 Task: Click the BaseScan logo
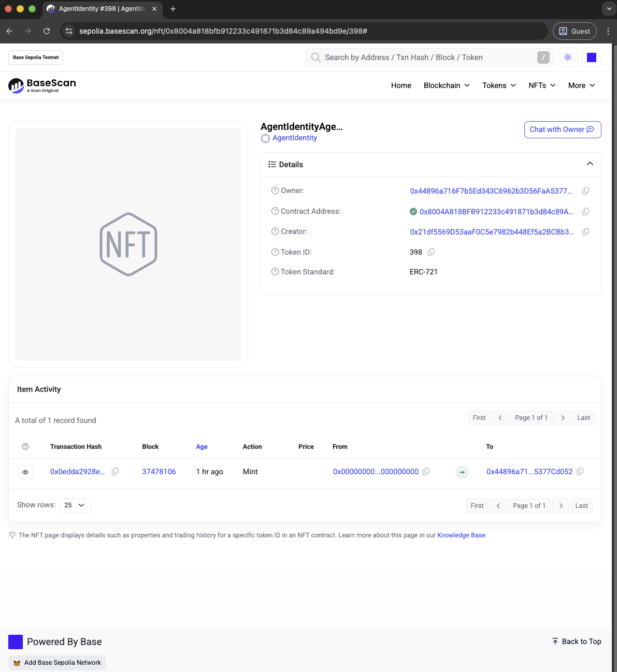point(42,85)
